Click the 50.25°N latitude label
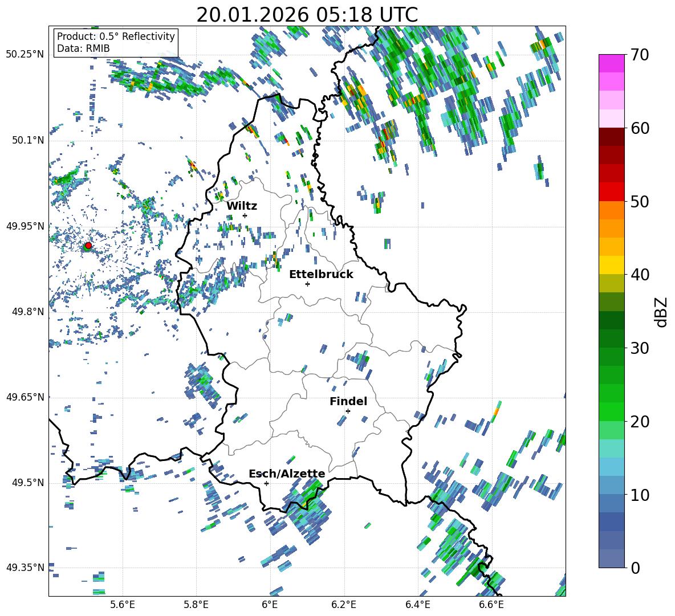The height and width of the screenshot is (616, 675). tap(25, 54)
